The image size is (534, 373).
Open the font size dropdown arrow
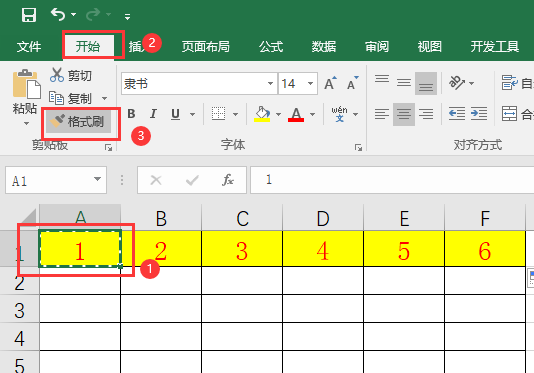[x=310, y=83]
